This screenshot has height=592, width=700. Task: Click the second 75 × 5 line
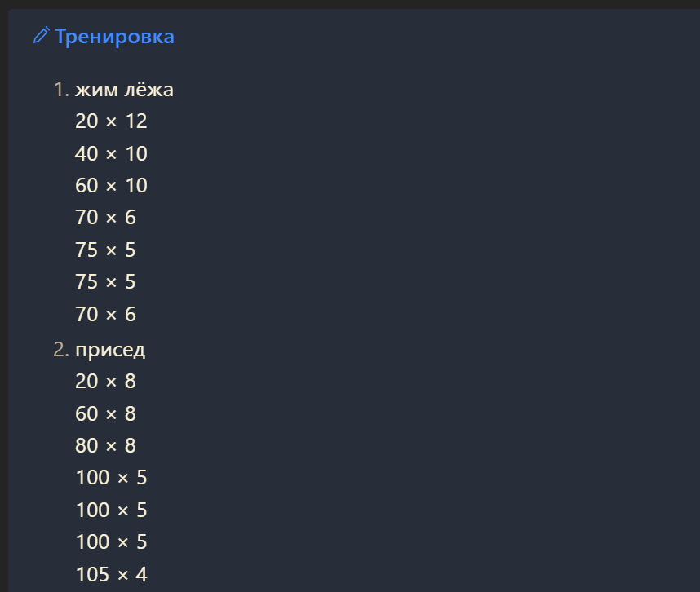[105, 282]
